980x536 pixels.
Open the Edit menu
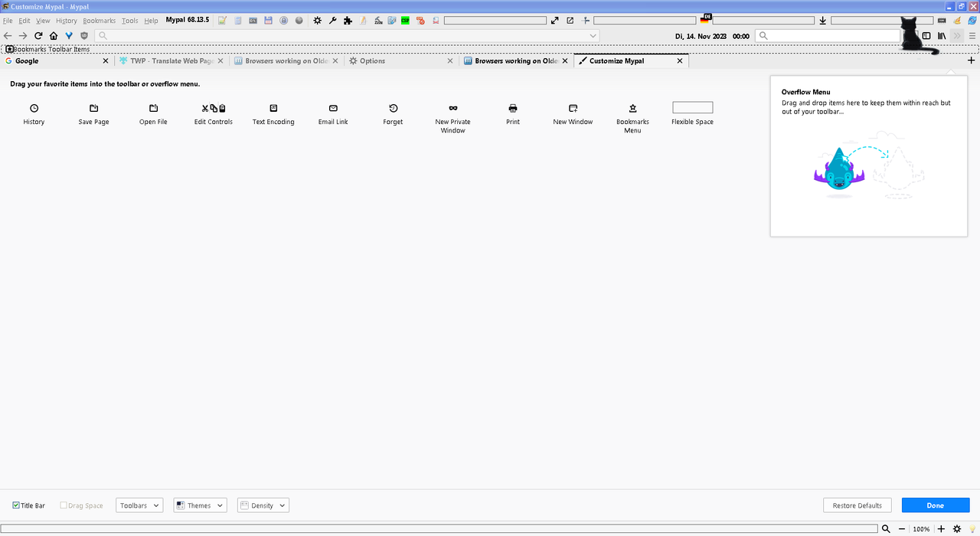click(x=24, y=21)
